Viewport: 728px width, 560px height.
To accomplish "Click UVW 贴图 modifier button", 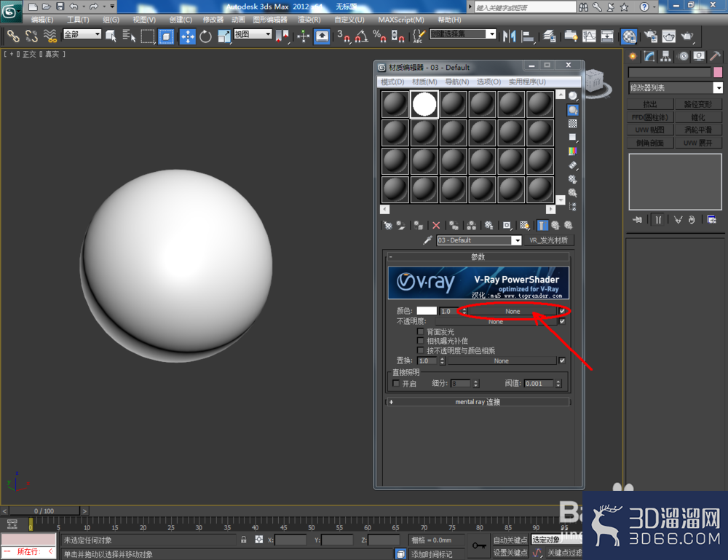I will [x=650, y=130].
